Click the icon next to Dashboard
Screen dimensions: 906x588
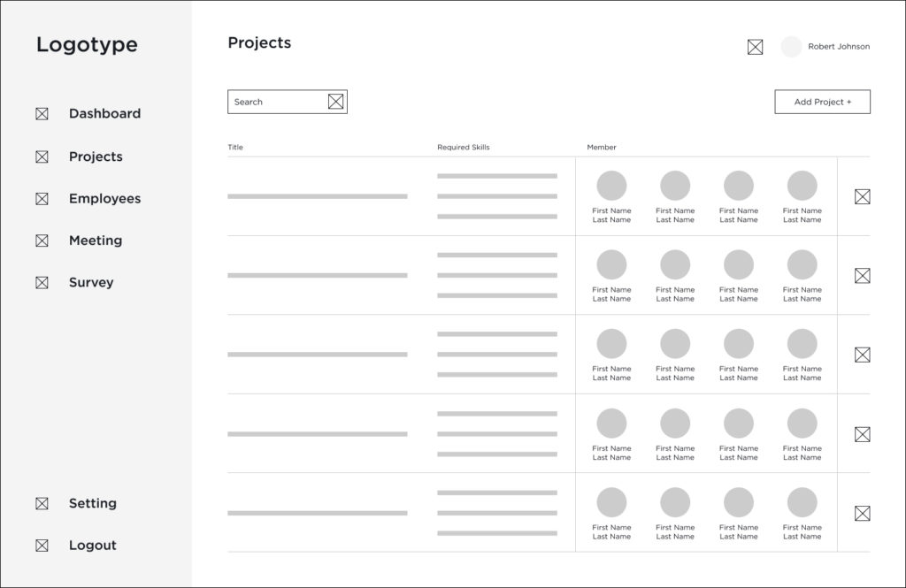coord(42,114)
